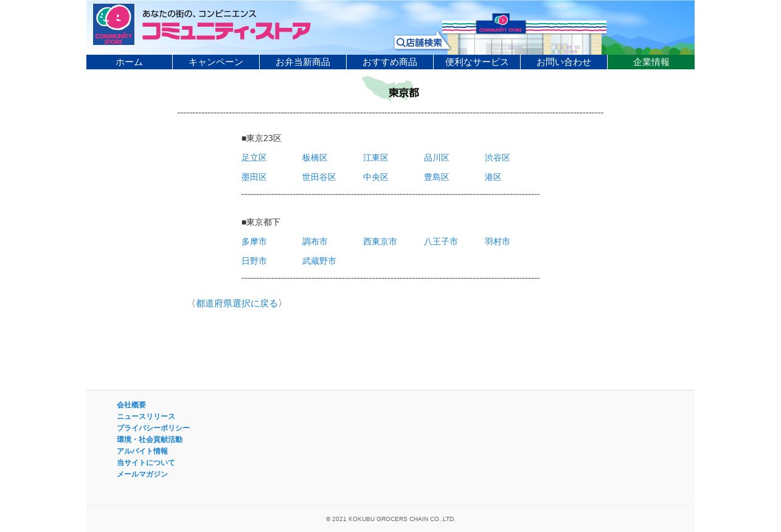The height and width of the screenshot is (532, 781).
Task: Open メールマガジン footer link
Action: pyautogui.click(x=142, y=474)
